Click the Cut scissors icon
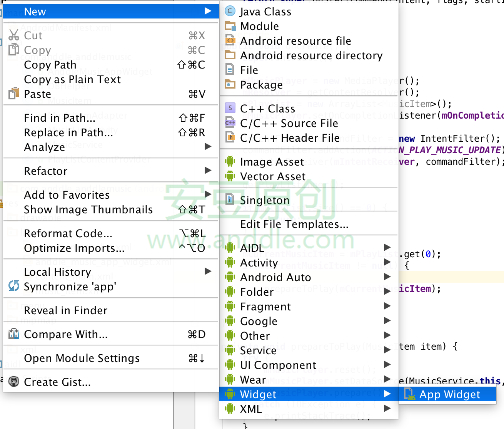This screenshot has width=504, height=429. pos(14,35)
